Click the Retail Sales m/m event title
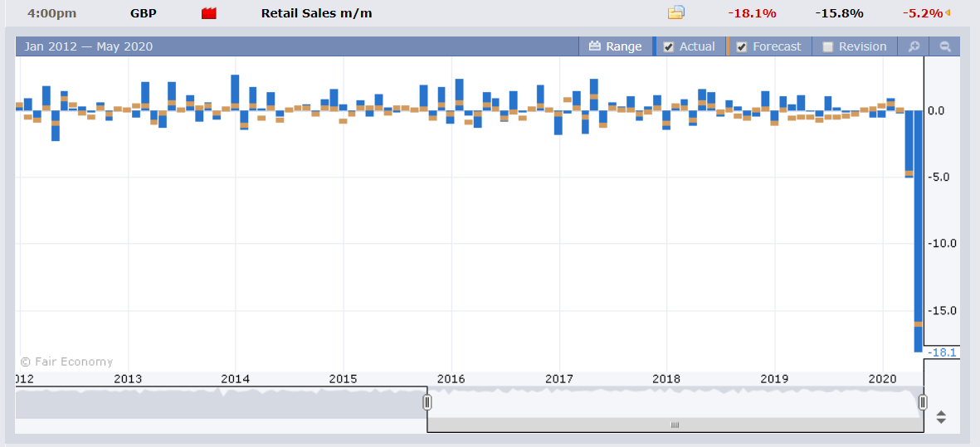Screen dimensions: 980x447 tap(316, 13)
